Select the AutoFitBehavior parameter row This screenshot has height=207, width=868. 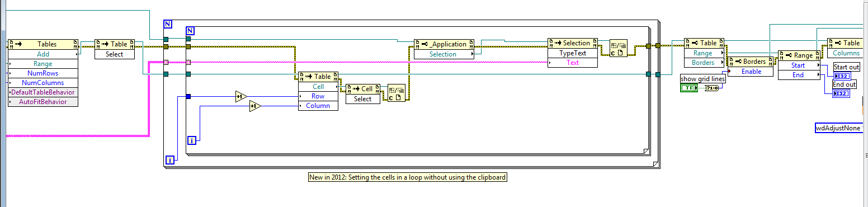pos(43,102)
